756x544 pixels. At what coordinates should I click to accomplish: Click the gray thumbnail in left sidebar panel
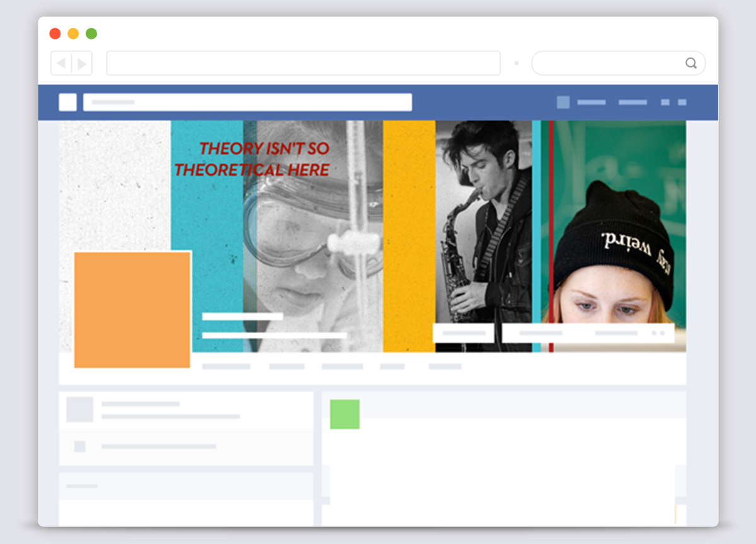79,409
